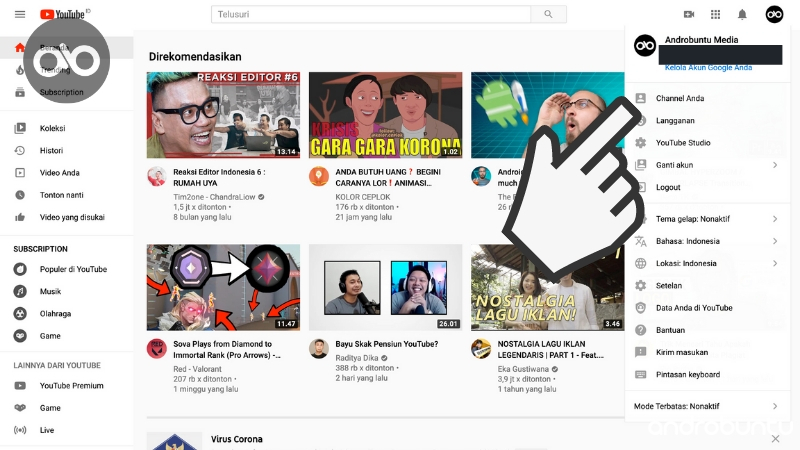
Task: Click the Koleksi library icon
Action: click(20, 128)
